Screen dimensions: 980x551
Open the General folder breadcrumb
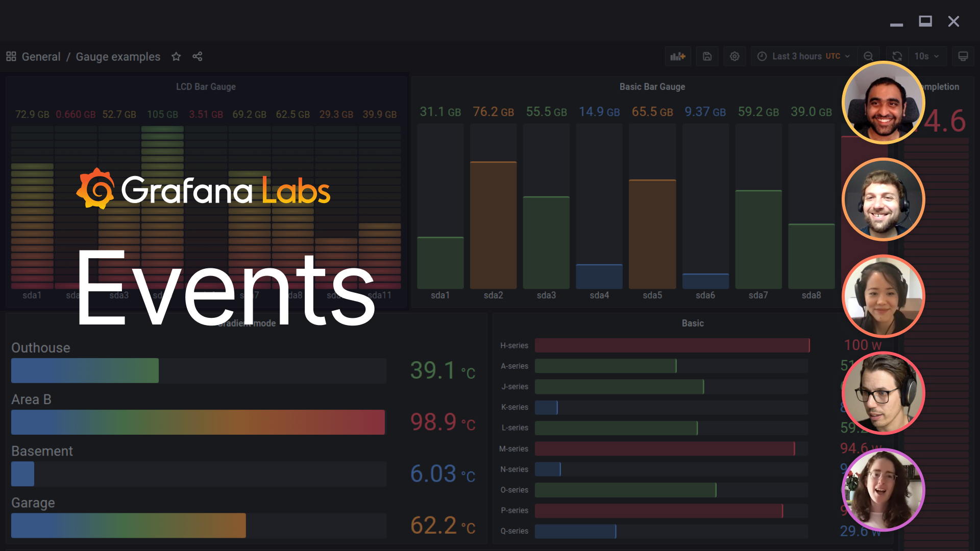(x=41, y=57)
